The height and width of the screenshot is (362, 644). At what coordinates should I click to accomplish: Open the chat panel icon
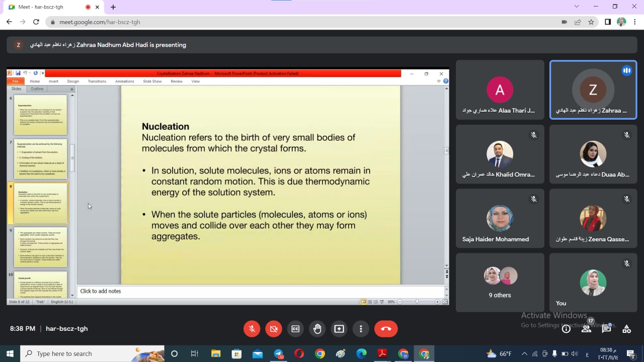(x=606, y=329)
